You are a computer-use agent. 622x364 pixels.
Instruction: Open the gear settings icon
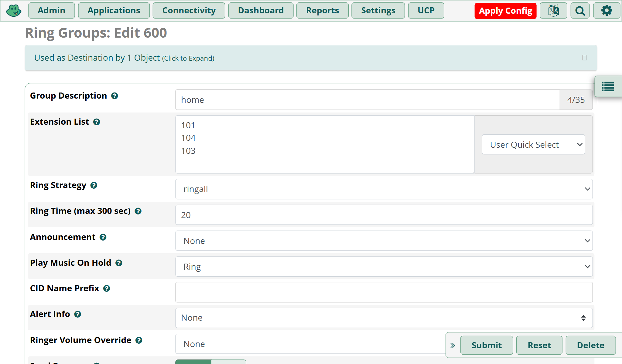coord(607,11)
